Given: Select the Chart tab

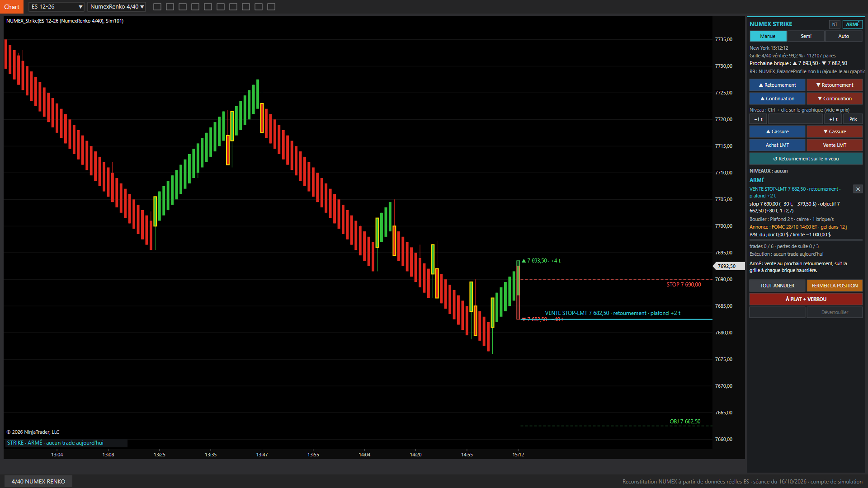Looking at the screenshot, I should (x=12, y=7).
